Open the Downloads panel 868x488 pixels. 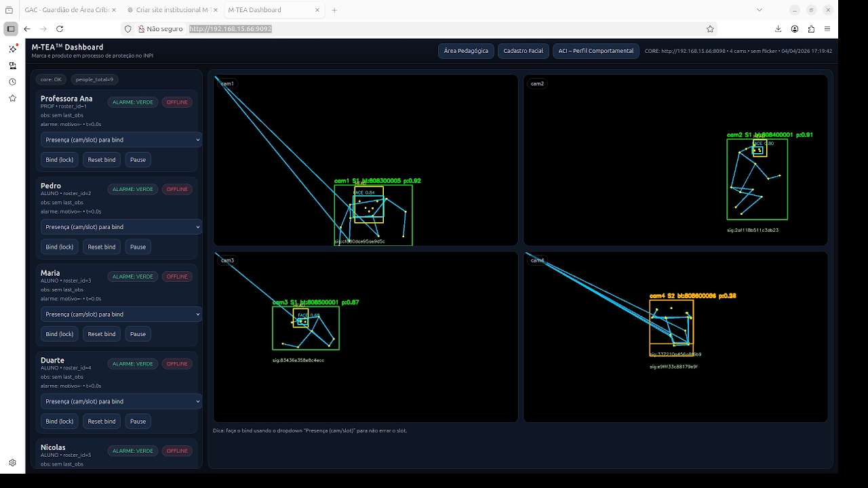[778, 29]
